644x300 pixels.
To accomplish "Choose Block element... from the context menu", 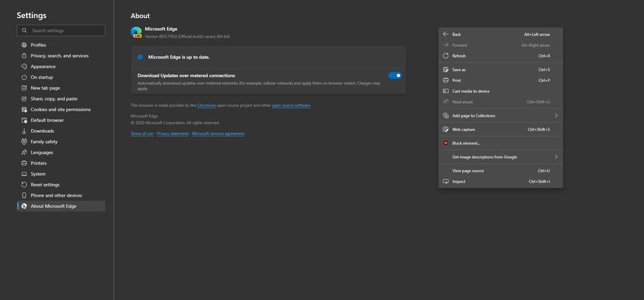I will [x=501, y=143].
